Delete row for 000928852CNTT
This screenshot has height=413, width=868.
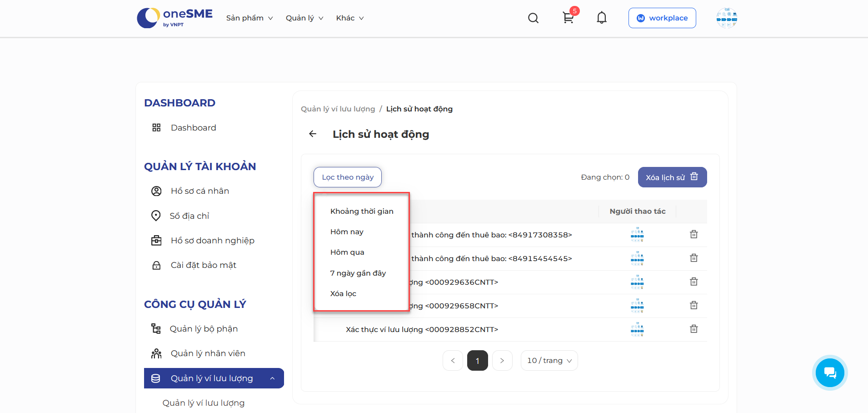coord(693,329)
